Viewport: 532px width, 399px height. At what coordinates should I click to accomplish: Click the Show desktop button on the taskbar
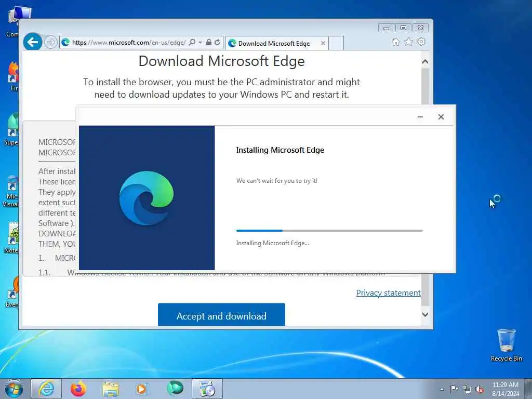528,389
